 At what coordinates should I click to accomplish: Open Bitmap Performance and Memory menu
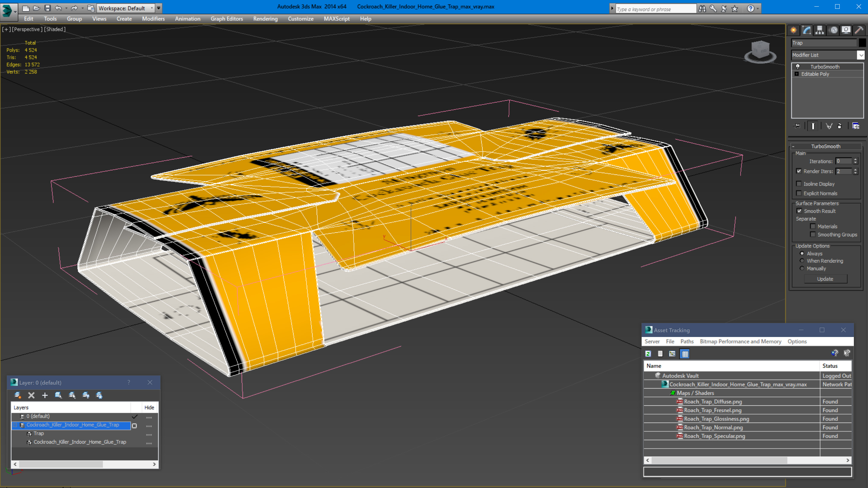point(740,342)
